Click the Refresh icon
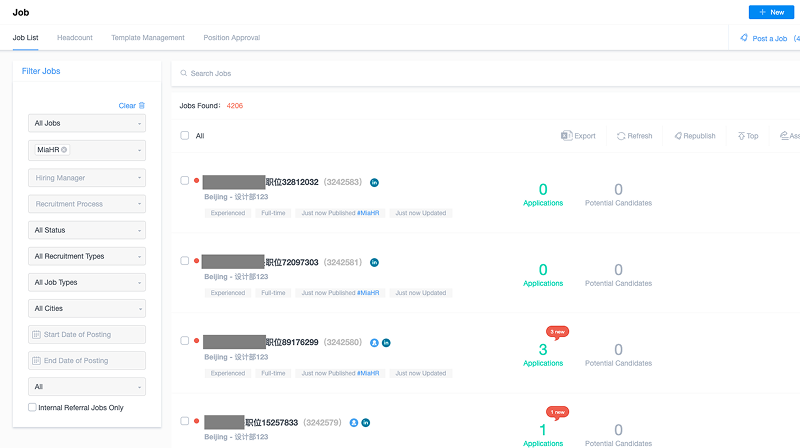This screenshot has height=448, width=800. pos(621,136)
